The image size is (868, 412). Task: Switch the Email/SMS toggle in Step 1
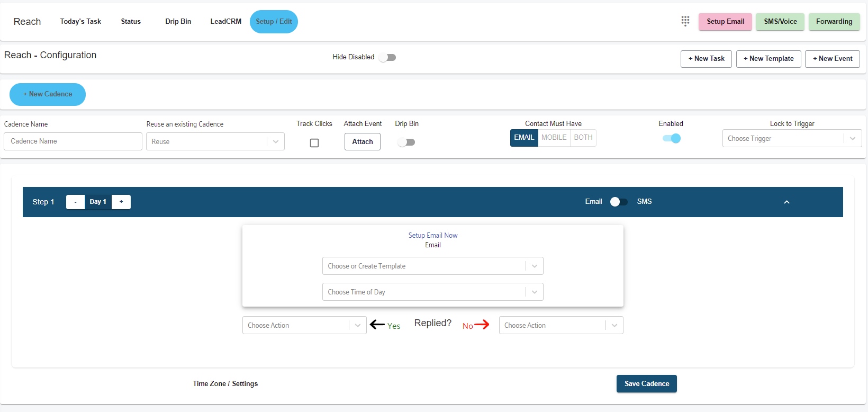click(619, 202)
